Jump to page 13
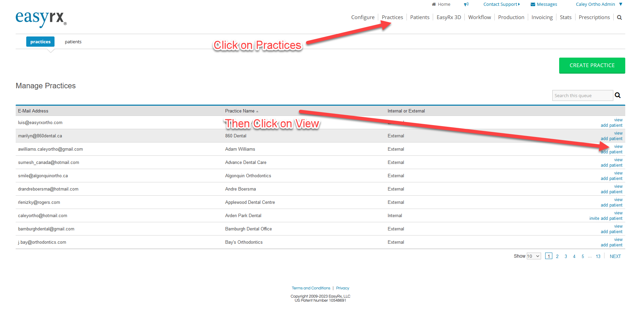This screenshot has width=644, height=317. (598, 256)
